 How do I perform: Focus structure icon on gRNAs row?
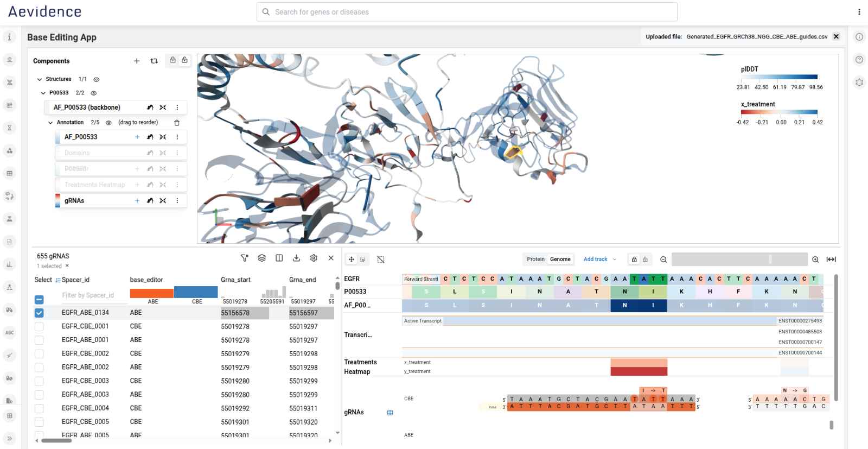(150, 201)
